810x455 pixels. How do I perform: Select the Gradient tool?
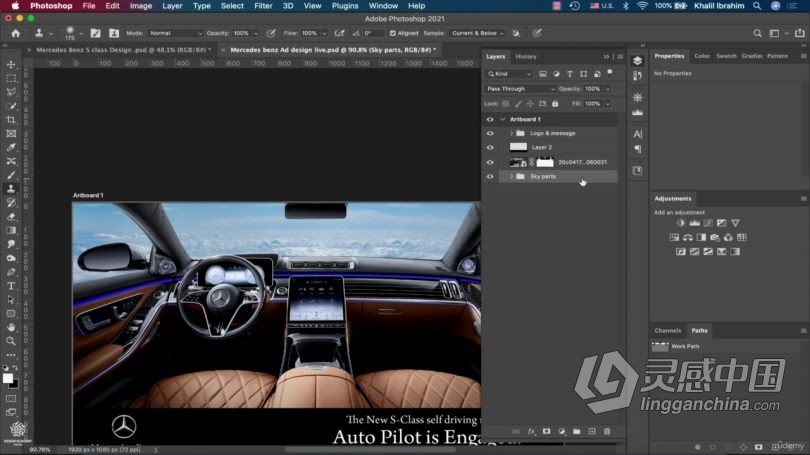tap(11, 230)
